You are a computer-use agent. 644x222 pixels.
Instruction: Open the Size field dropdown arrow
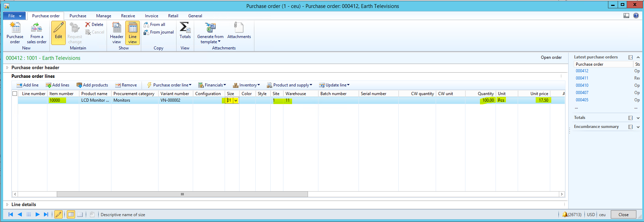(x=236, y=101)
